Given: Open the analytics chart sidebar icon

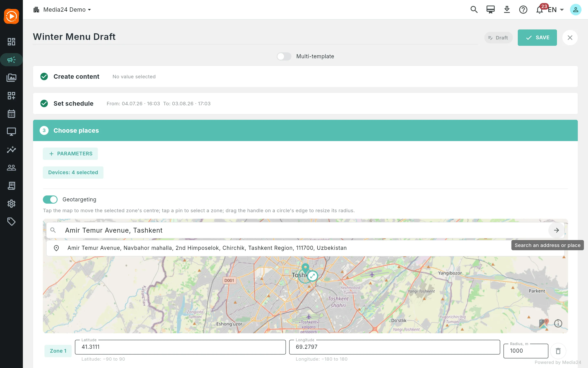Looking at the screenshot, I should coord(11,150).
